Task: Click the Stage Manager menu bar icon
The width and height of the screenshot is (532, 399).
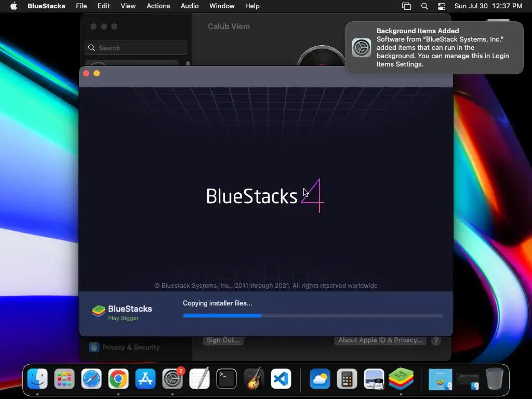Action: 406,6
